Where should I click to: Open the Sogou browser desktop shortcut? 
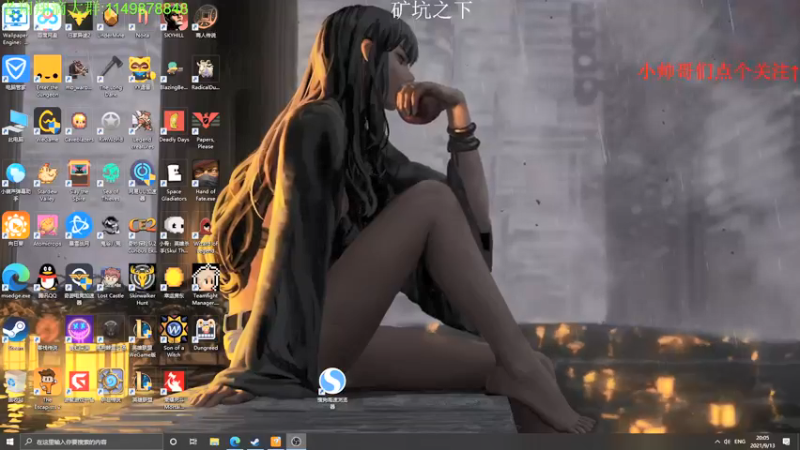332,388
